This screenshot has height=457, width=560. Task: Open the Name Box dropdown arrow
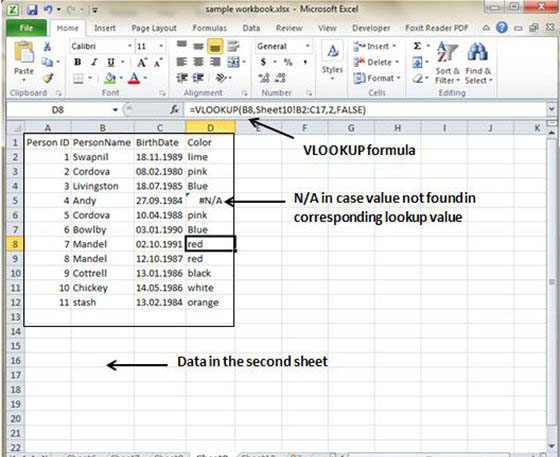115,110
